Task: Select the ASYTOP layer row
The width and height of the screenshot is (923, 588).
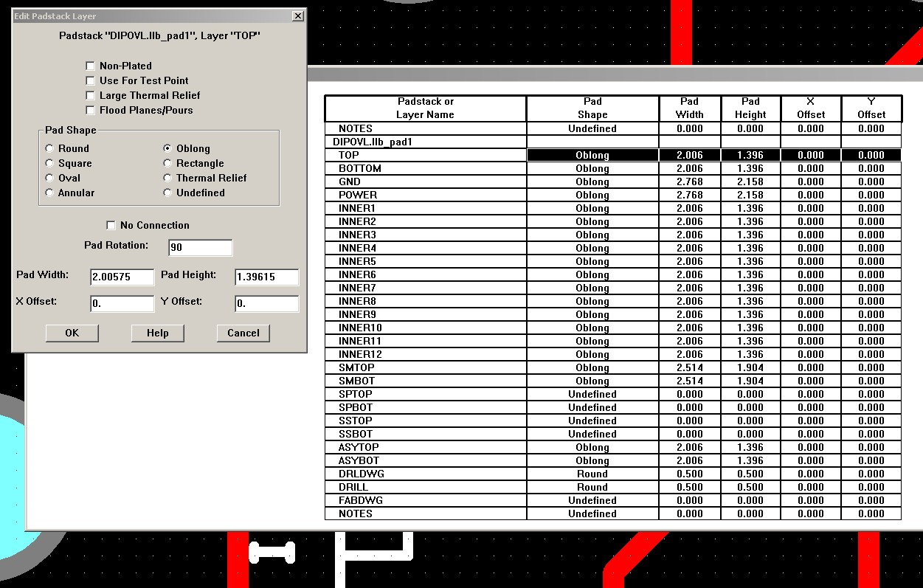Action: [613, 447]
